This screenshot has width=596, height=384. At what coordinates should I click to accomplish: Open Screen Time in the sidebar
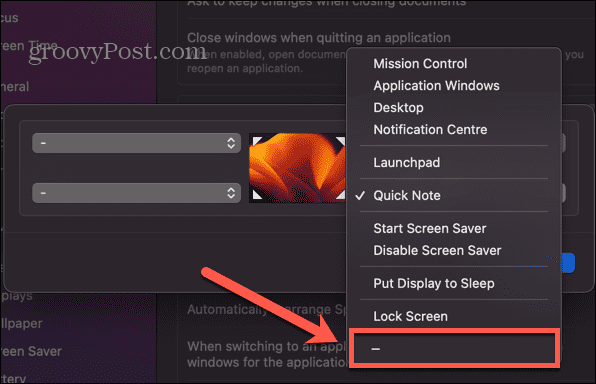pyautogui.click(x=29, y=46)
